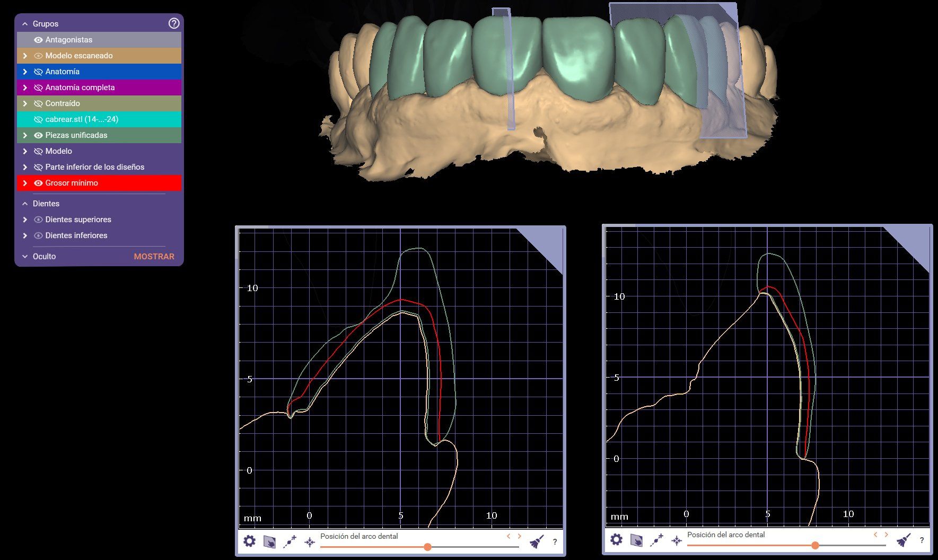Expand the Dientes inferiores entry
Screen dimensions: 938x560
tap(25, 235)
